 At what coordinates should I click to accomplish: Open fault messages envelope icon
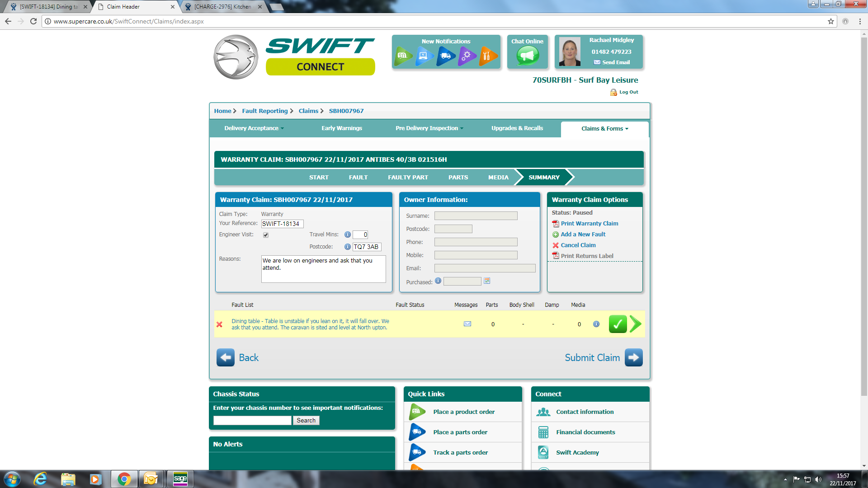tap(467, 324)
